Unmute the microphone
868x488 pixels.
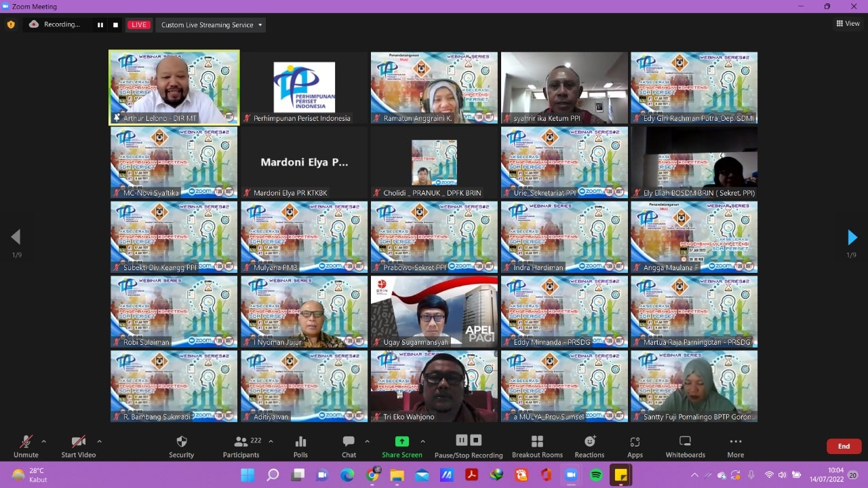(x=26, y=442)
